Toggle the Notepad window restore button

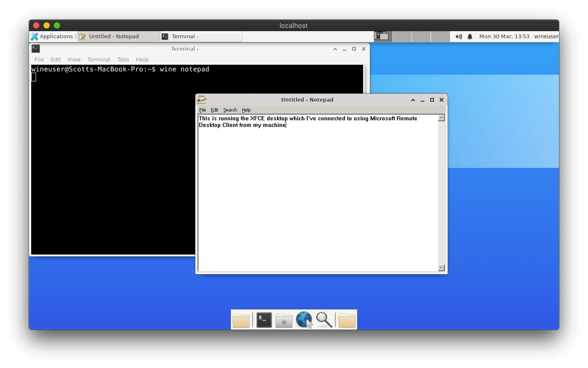pos(431,99)
